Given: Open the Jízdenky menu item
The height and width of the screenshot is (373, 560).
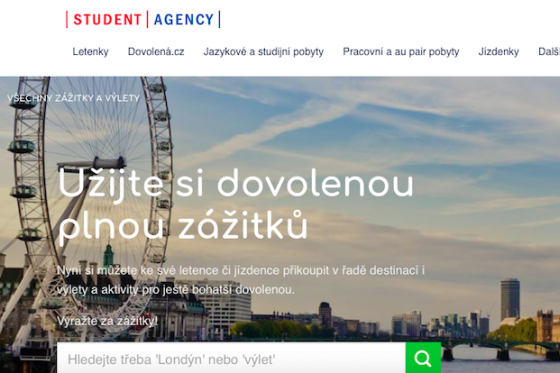Looking at the screenshot, I should tap(499, 52).
